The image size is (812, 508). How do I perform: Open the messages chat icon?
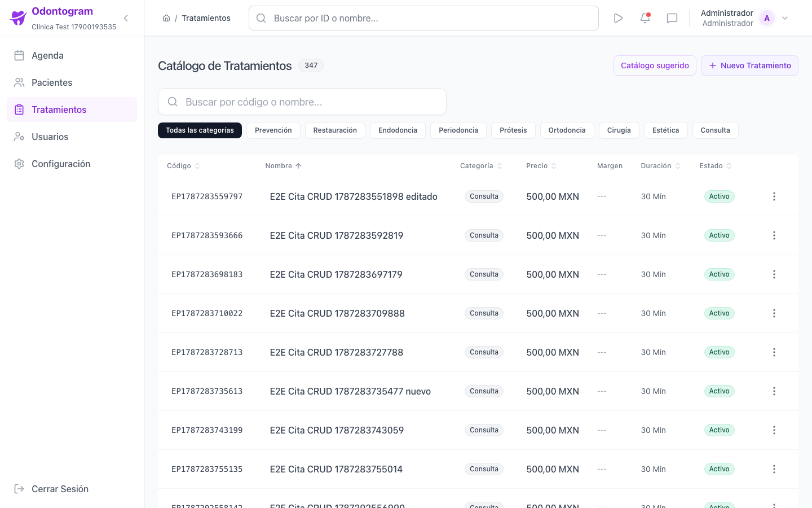coord(672,18)
